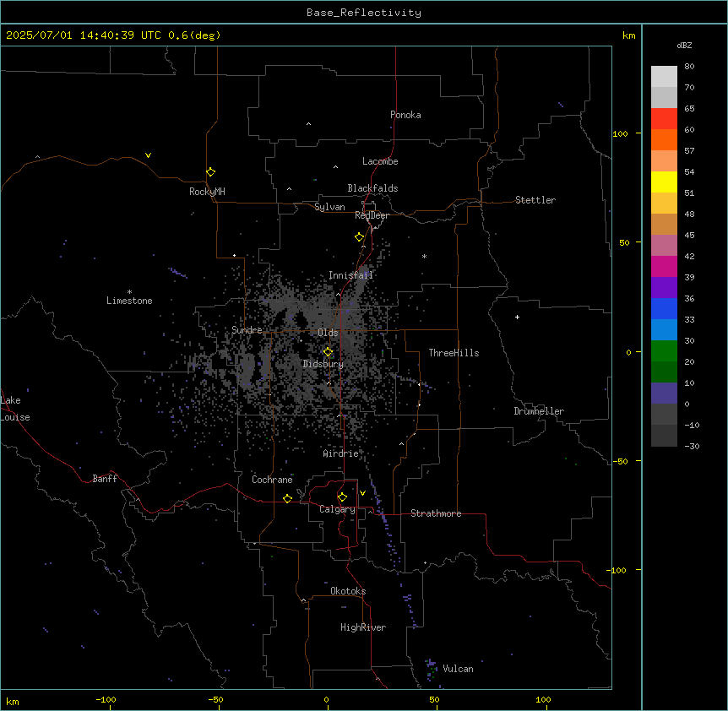
Task: Click the Limestone label
Action: (x=129, y=301)
